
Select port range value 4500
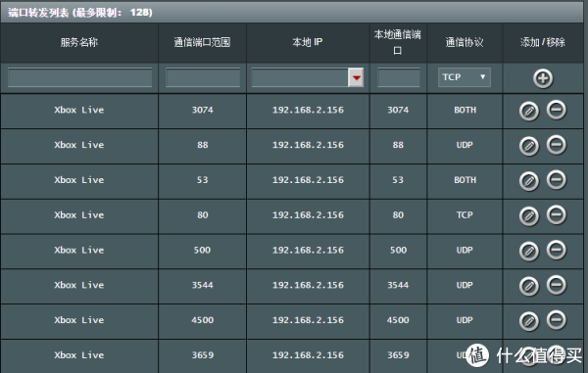(203, 320)
